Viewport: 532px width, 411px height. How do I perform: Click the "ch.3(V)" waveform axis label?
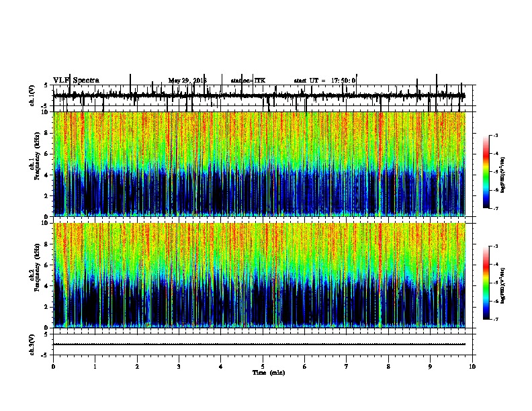point(32,345)
